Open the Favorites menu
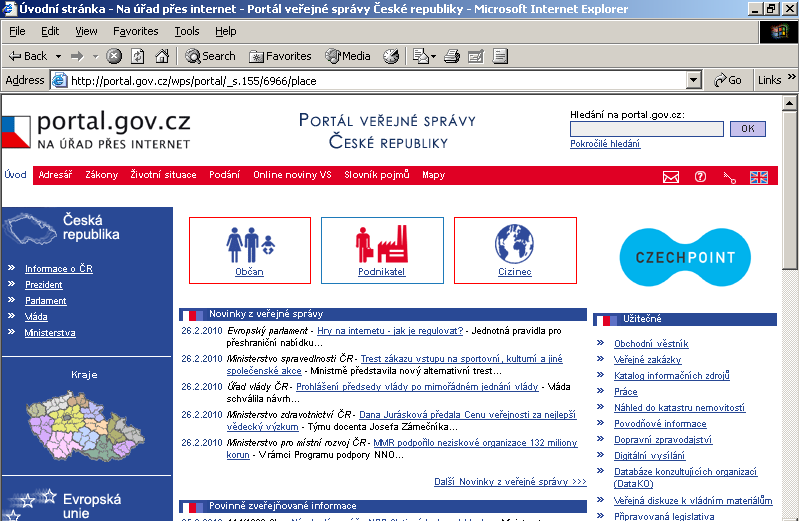 [136, 31]
